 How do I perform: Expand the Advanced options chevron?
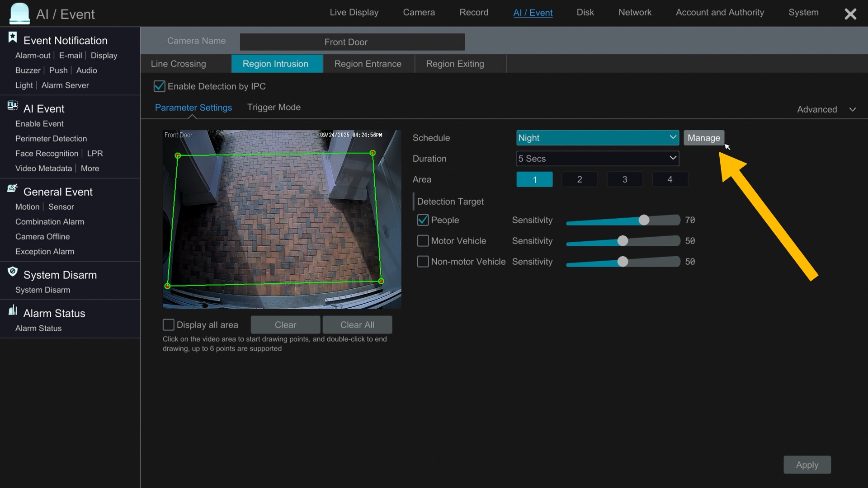point(853,109)
